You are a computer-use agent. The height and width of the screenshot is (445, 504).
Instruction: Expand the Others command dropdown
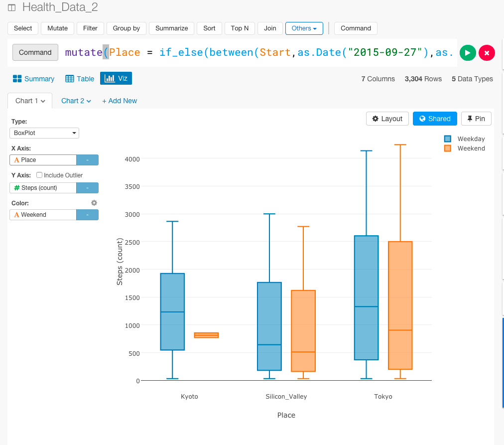pos(304,28)
